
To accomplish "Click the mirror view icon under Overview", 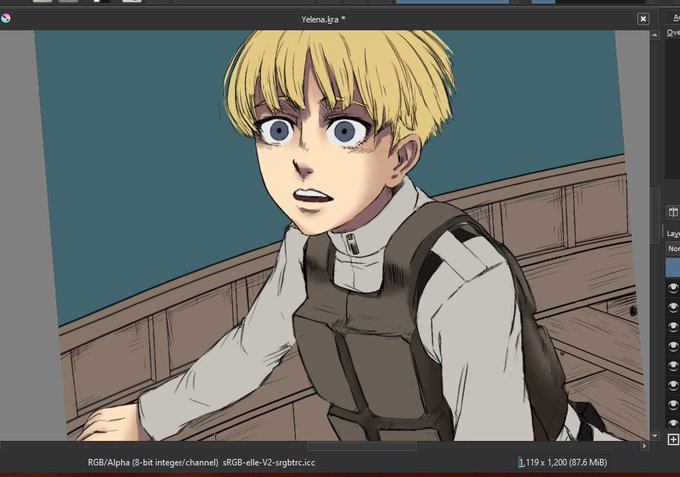I will coord(673,212).
